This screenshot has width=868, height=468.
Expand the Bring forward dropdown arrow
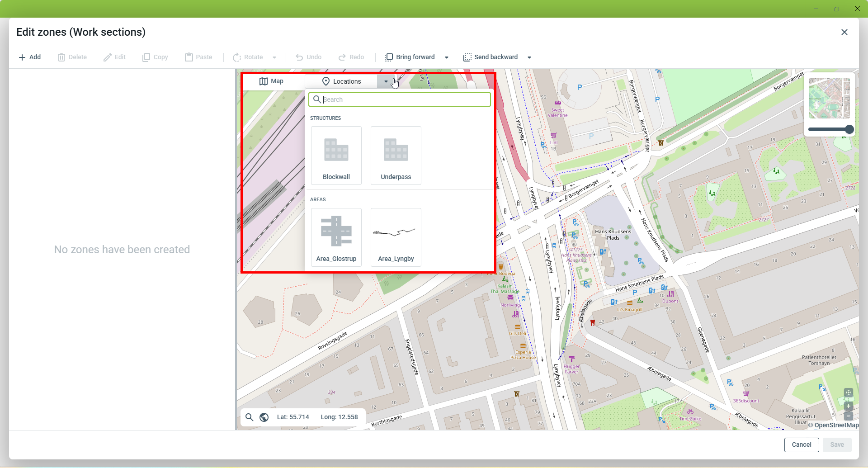[x=447, y=57]
